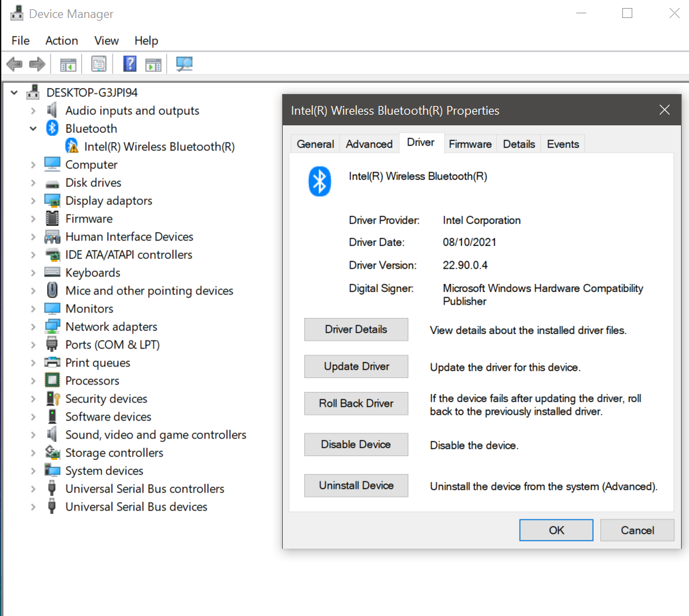Image resolution: width=689 pixels, height=616 pixels.
Task: Click the Intel Wireless Bluetooth warning icon
Action: tap(71, 146)
